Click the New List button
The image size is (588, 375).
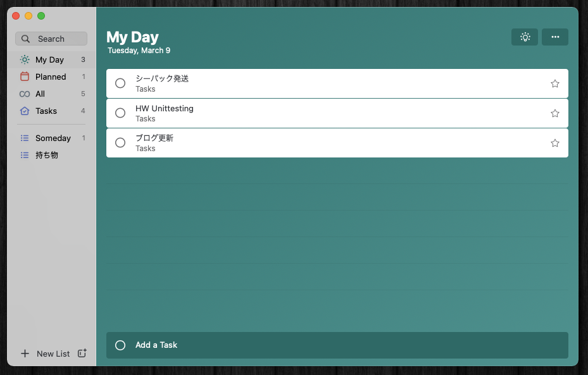(x=53, y=353)
